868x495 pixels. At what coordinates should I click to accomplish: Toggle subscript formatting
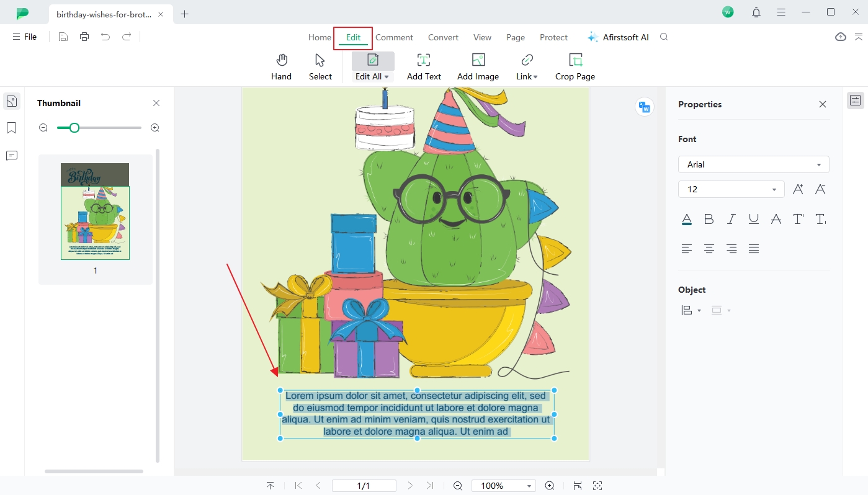pos(820,219)
